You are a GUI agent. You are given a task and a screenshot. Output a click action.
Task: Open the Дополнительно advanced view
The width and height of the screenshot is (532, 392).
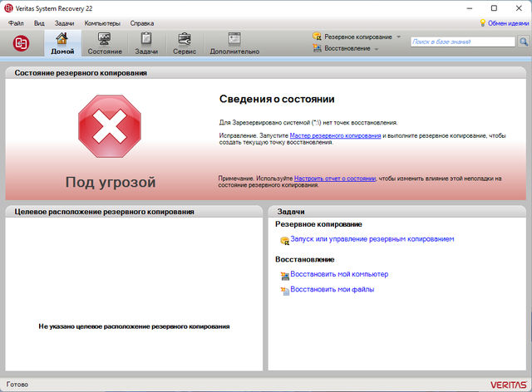pos(234,43)
